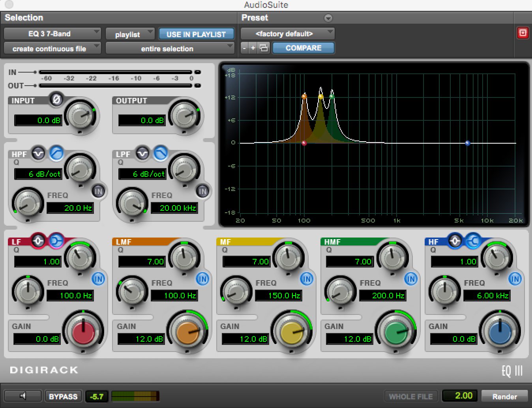Click the WHOLE FILE button
The height and width of the screenshot is (408, 532).
pyautogui.click(x=411, y=397)
